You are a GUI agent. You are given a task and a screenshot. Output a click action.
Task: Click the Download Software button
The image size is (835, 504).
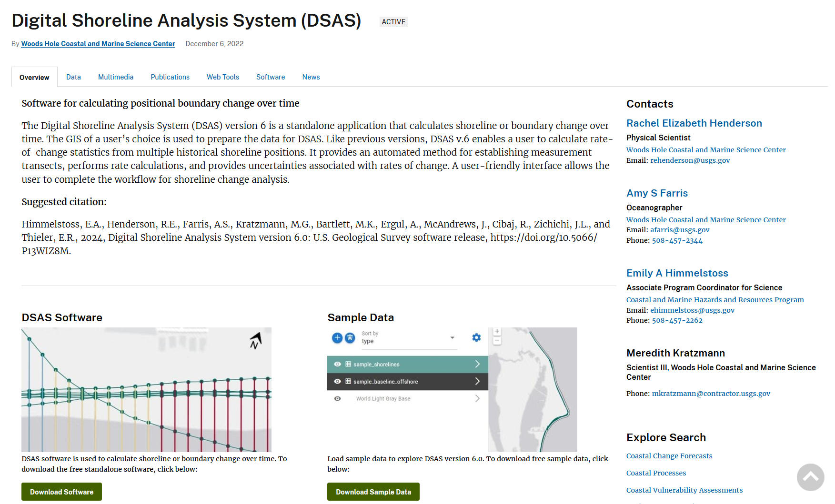click(x=61, y=492)
